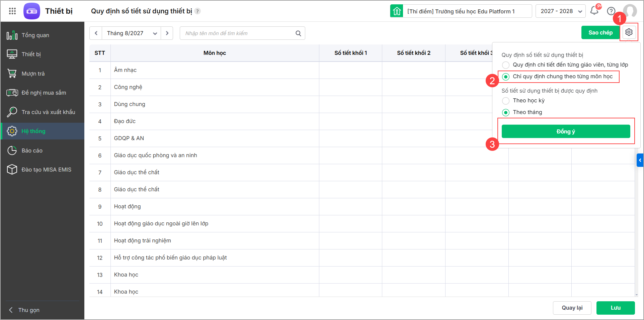The width and height of the screenshot is (644, 320).
Task: Select 'Theo tháng' radio button
Action: (x=506, y=112)
